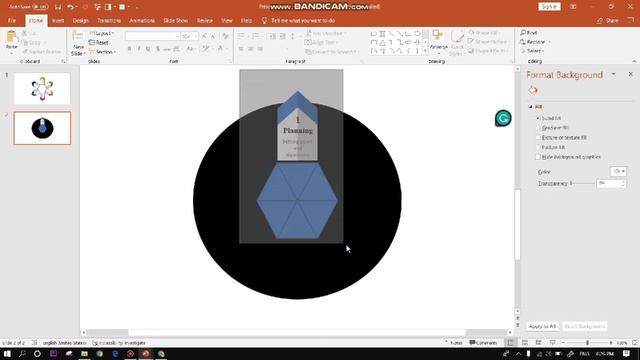Click the Grammarly green G icon
The width and height of the screenshot is (640, 360).
coord(503,118)
